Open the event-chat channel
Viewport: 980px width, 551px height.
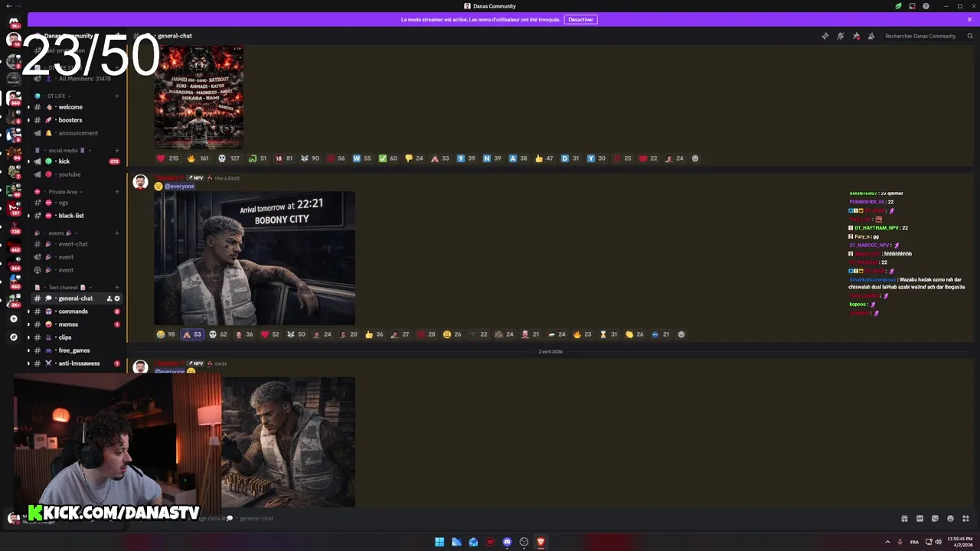click(73, 244)
